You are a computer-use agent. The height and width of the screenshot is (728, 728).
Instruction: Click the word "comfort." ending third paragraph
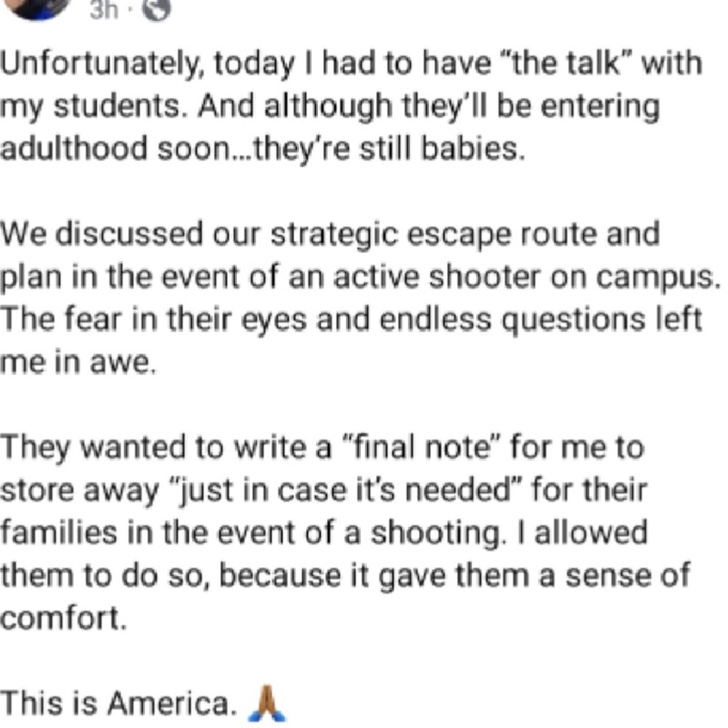click(x=63, y=618)
